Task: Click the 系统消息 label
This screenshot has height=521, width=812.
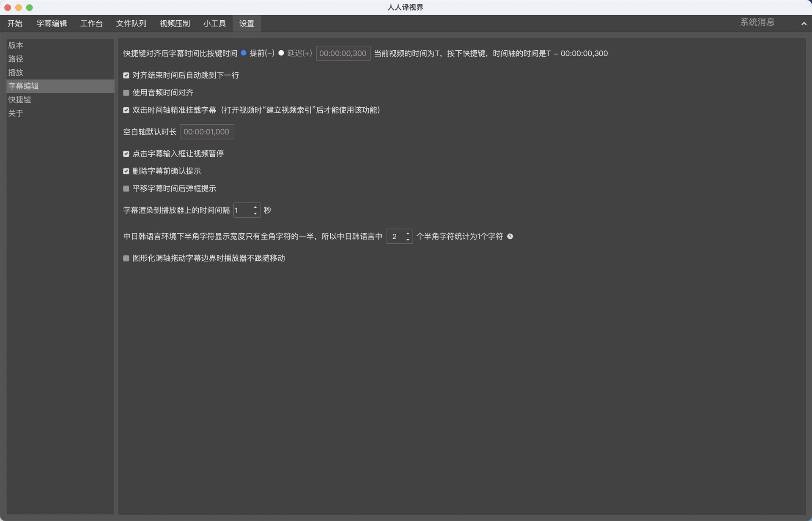Action: click(x=757, y=22)
